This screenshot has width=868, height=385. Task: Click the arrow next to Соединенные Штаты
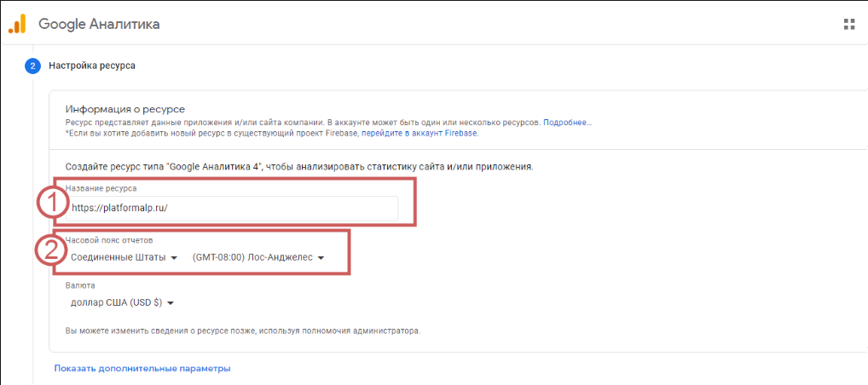pyautogui.click(x=174, y=257)
